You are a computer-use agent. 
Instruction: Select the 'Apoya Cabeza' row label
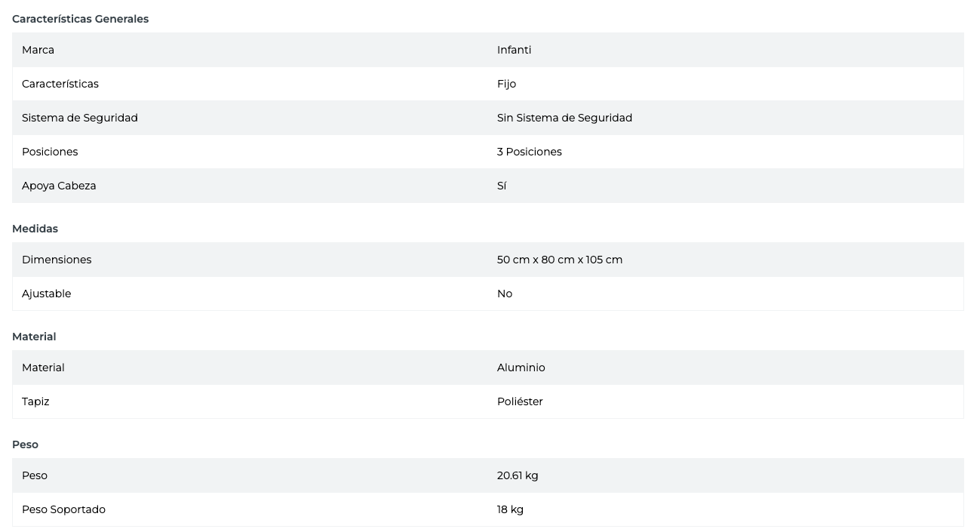coord(59,186)
